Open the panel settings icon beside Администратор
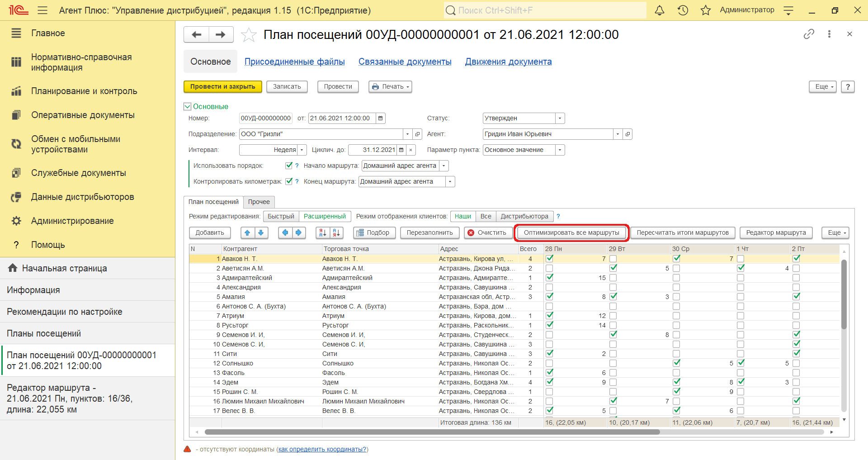 tap(788, 10)
